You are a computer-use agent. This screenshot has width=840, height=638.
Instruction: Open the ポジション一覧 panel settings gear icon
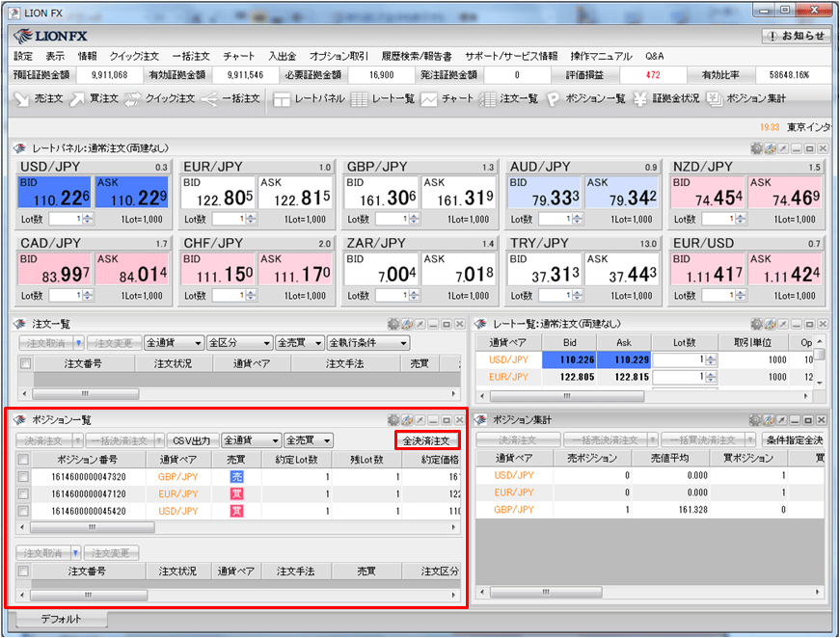tap(393, 420)
